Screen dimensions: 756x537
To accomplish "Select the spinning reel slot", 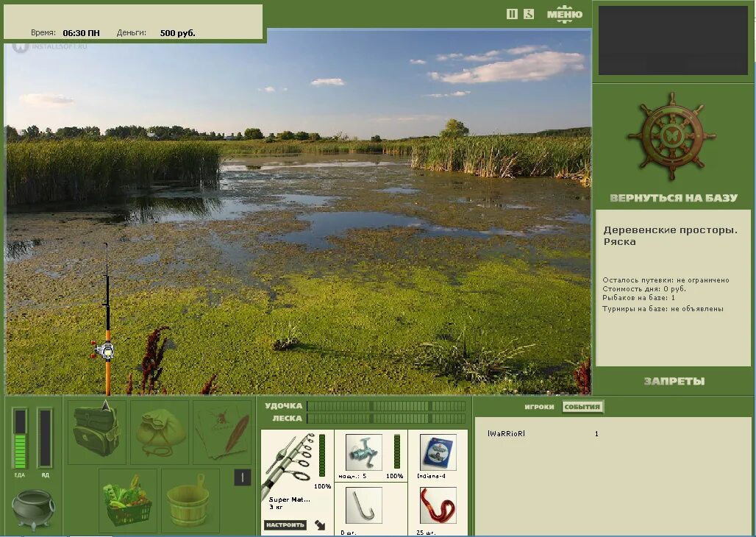I will (x=364, y=452).
